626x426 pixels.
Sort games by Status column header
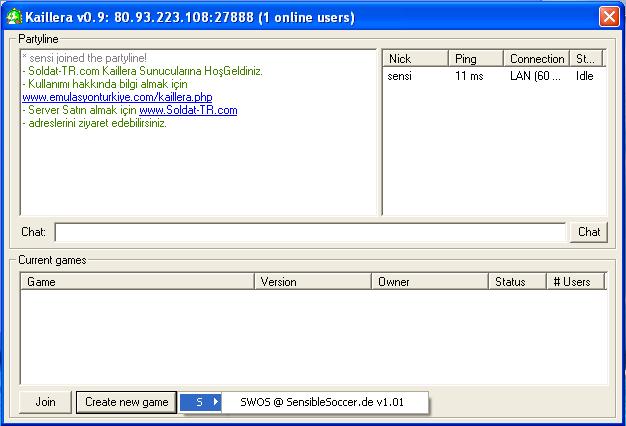(x=517, y=282)
